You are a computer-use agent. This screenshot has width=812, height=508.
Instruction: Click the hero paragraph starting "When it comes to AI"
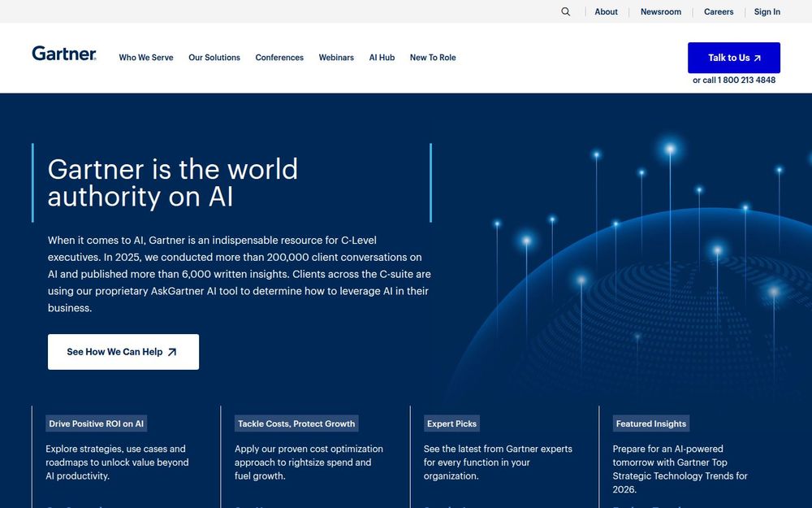tap(240, 274)
